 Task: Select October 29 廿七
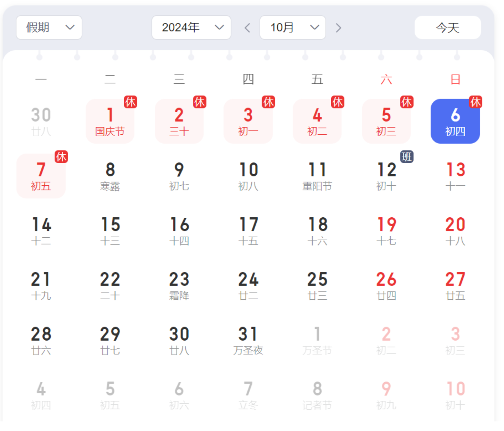(110, 341)
